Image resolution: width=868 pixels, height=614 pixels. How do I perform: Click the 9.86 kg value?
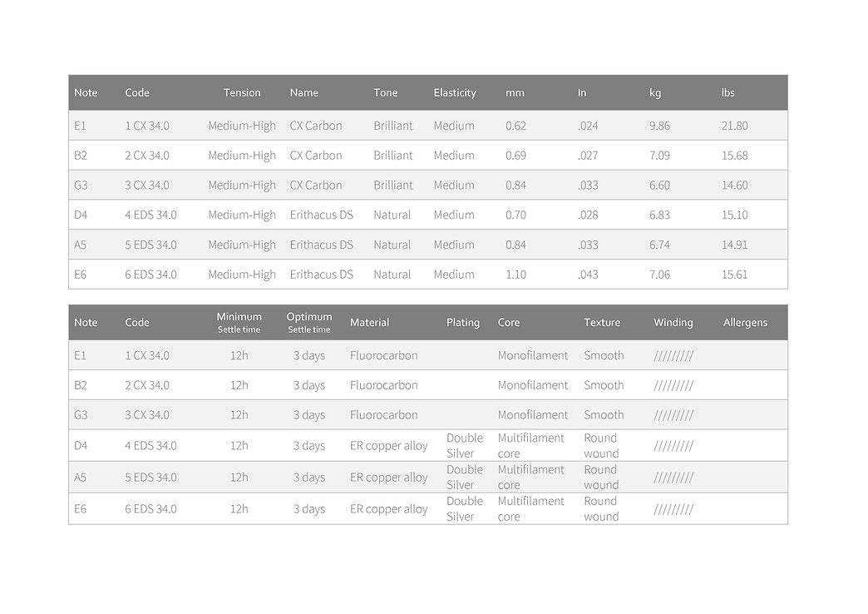pyautogui.click(x=659, y=126)
